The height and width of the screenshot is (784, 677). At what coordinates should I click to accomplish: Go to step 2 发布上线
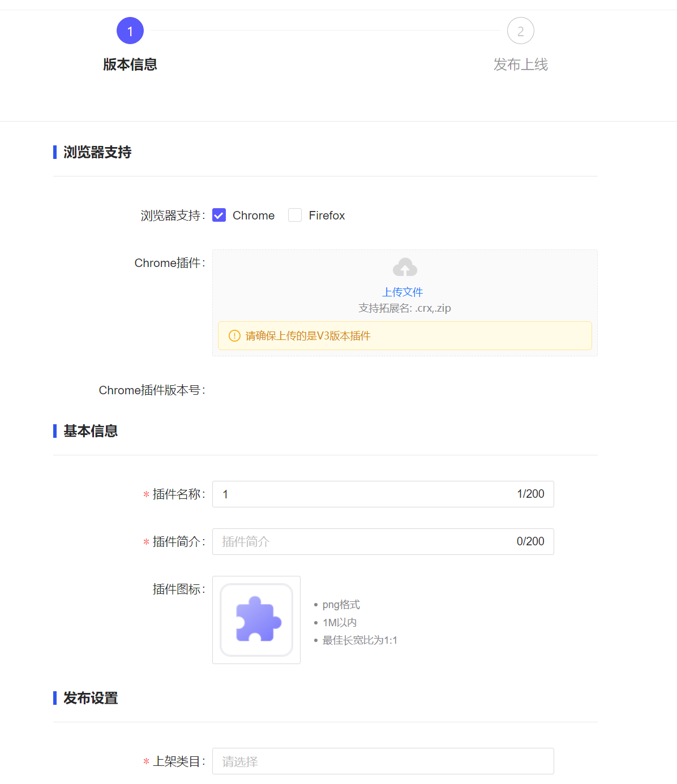521,31
